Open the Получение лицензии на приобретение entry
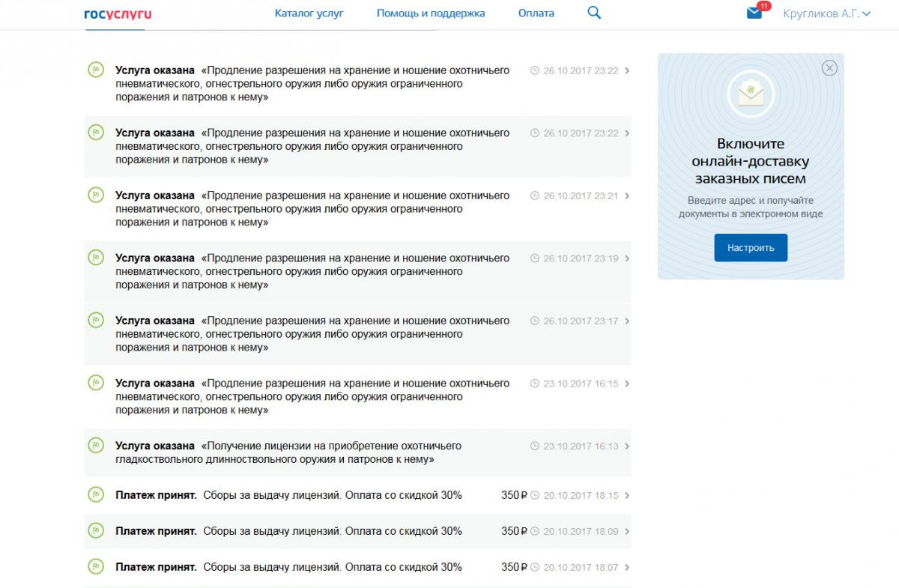899x588 pixels. click(357, 452)
